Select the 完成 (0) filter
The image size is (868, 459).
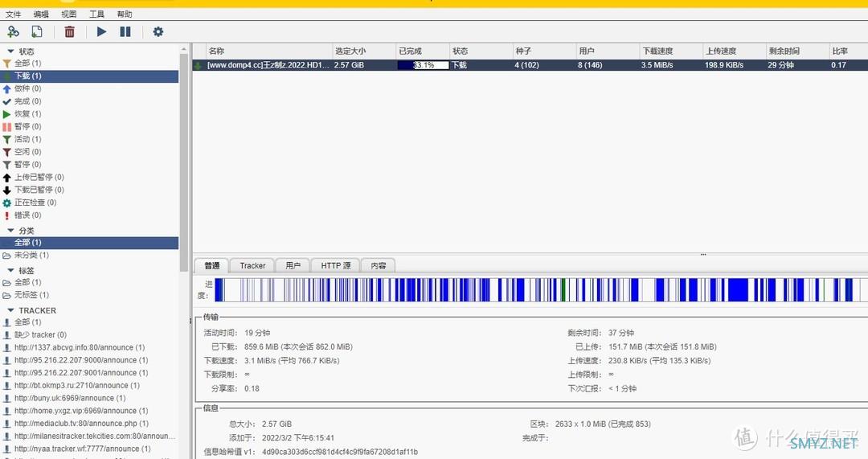point(89,101)
